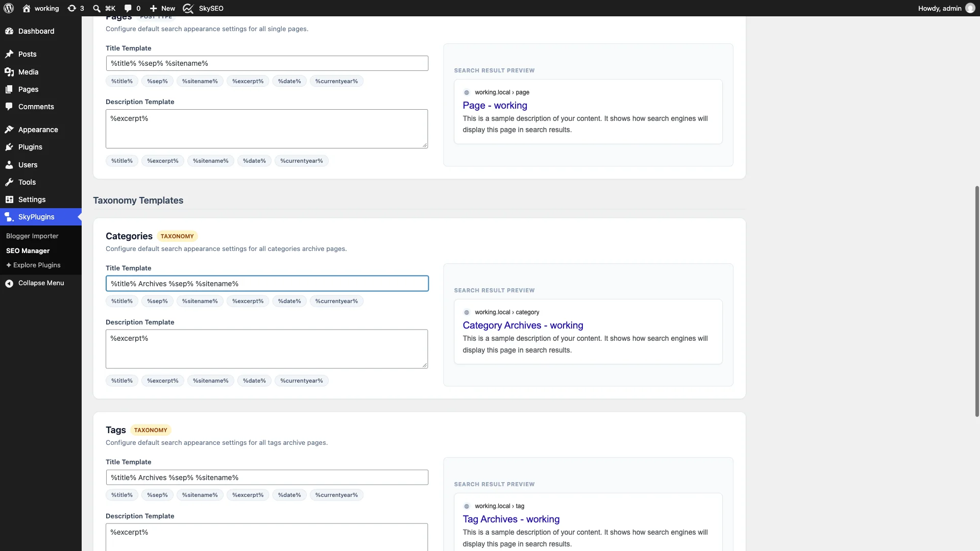Image resolution: width=980 pixels, height=551 pixels.
Task: Open the Pages sidebar item
Action: [x=41, y=89]
